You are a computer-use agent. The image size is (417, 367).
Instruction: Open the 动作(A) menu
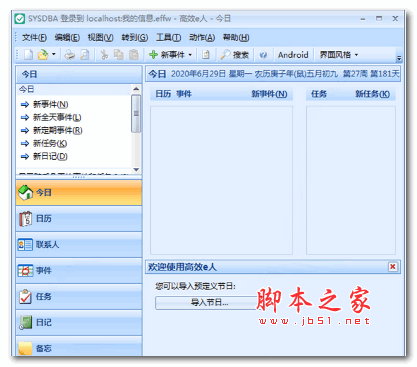click(x=202, y=38)
